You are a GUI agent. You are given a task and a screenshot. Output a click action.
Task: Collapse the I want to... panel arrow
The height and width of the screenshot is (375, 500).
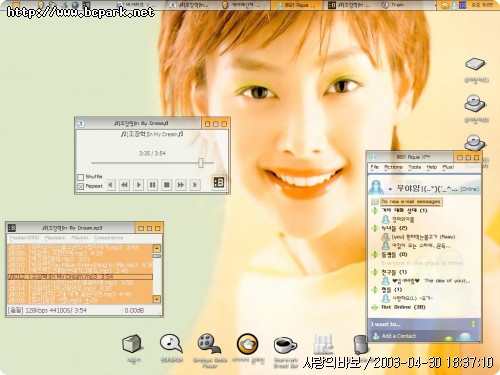click(473, 324)
